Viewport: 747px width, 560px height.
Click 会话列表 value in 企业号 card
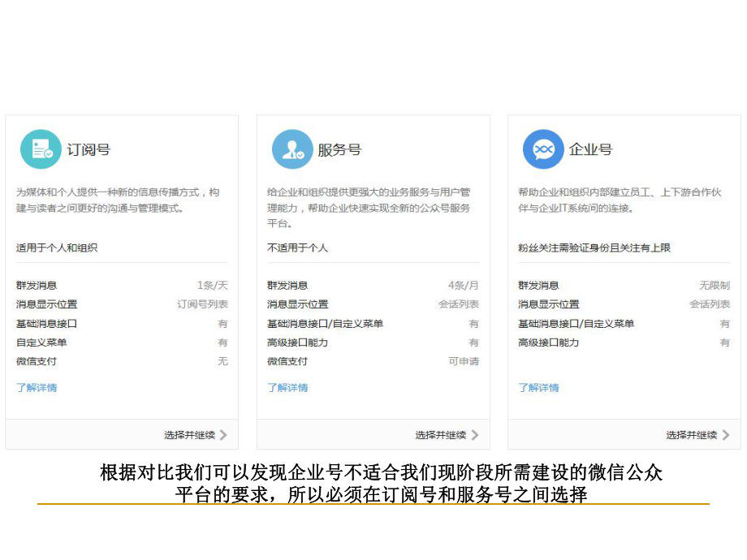pyautogui.click(x=710, y=304)
